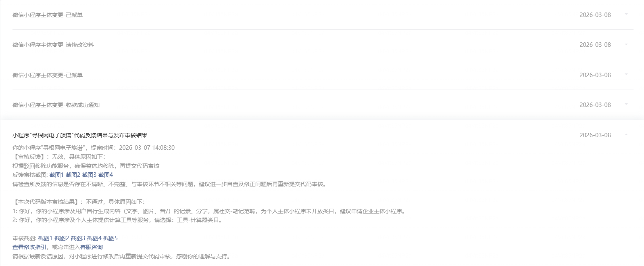Go to 客服咨询 link

point(92,247)
